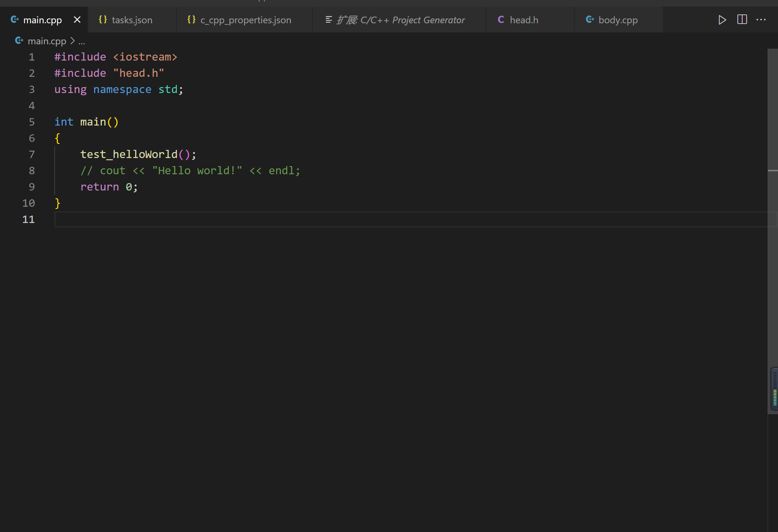
Task: Open the tasks.json tab
Action: coord(132,20)
